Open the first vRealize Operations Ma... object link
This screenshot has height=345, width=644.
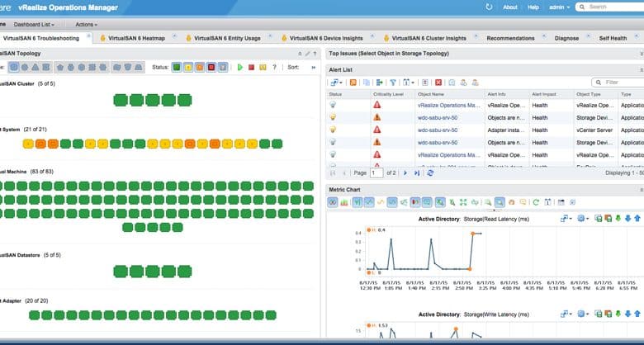tap(449, 105)
